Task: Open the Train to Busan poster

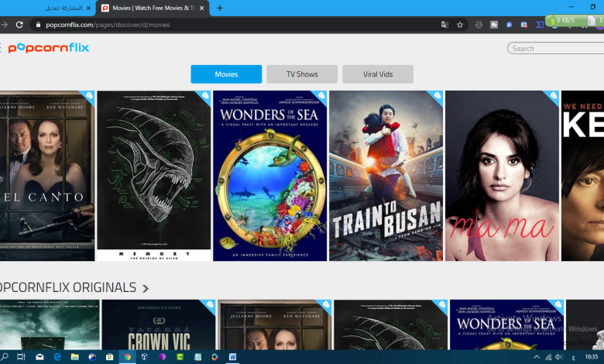Action: [x=386, y=176]
